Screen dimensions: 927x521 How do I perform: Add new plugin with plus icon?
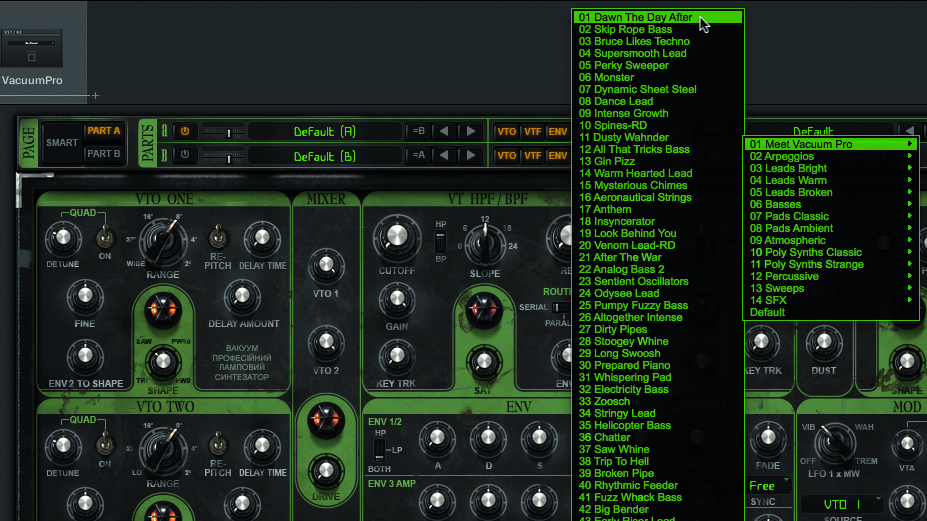(95, 95)
